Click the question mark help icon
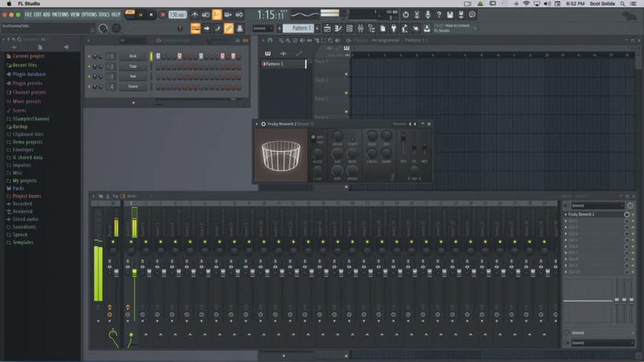The height and width of the screenshot is (362, 644). [x=439, y=15]
